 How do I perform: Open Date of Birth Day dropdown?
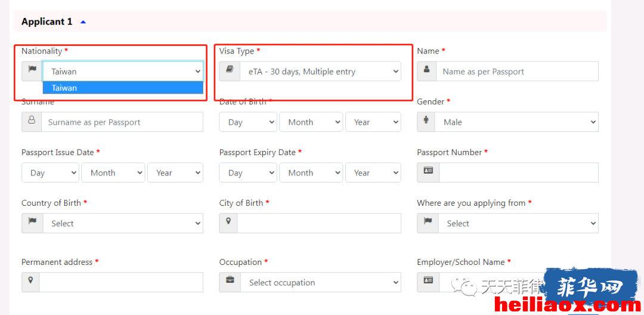[248, 122]
